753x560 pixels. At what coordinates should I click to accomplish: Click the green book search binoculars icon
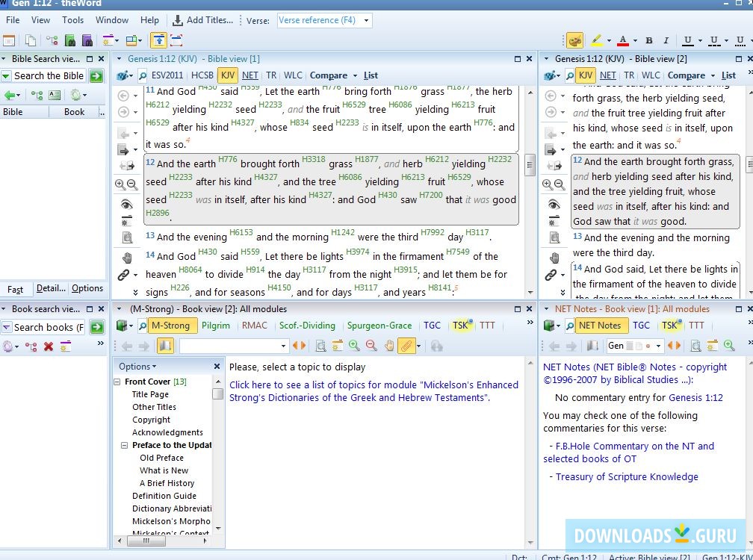click(69, 40)
